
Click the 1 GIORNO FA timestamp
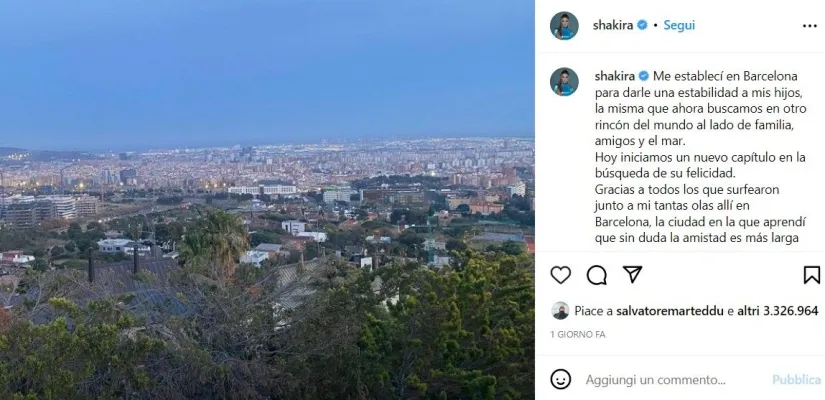point(578,333)
